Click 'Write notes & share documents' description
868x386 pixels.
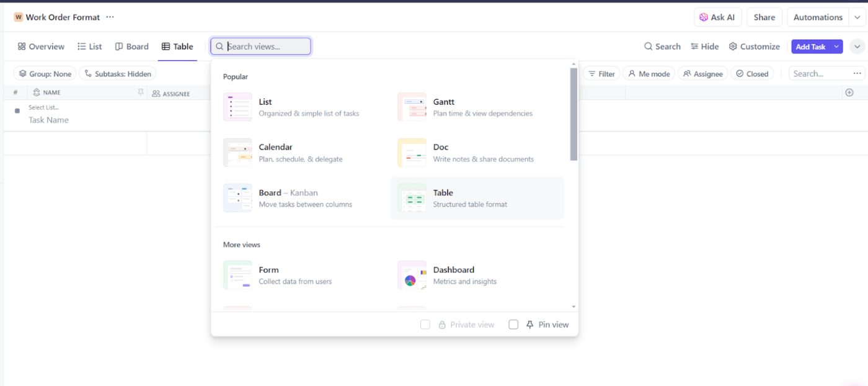pos(484,159)
